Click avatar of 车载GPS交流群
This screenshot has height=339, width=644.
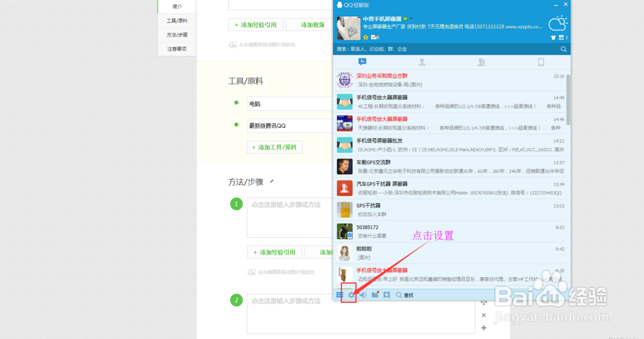[x=345, y=166]
